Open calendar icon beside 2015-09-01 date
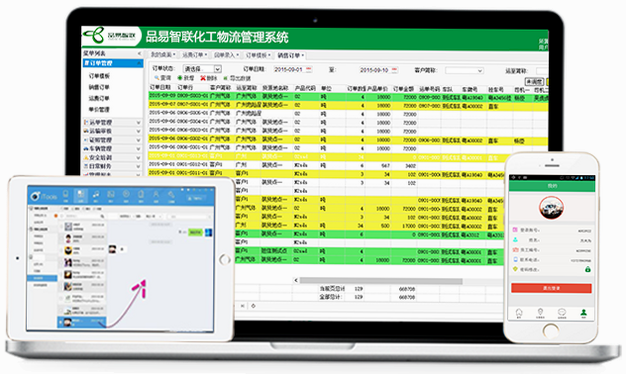 pos(309,69)
